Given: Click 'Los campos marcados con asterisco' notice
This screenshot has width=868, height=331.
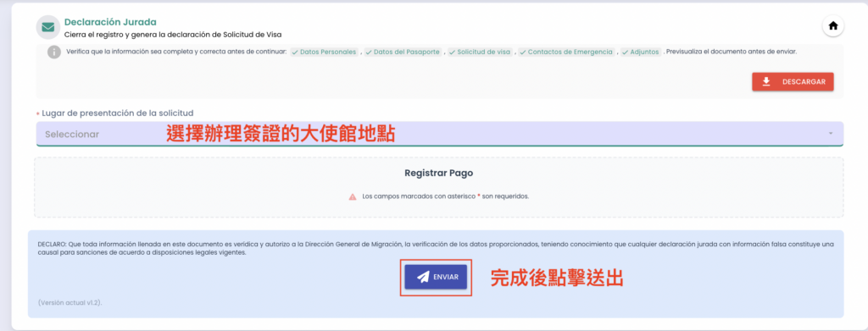Looking at the screenshot, I should (445, 196).
